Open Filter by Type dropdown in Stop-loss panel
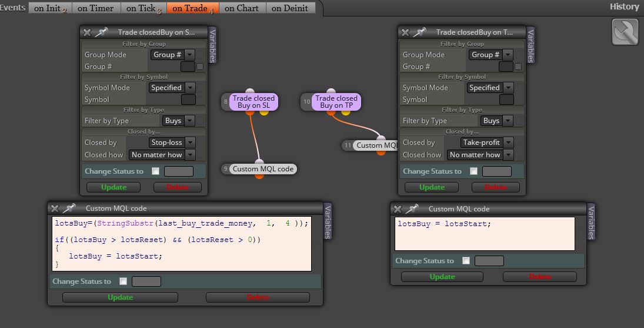 click(x=179, y=121)
